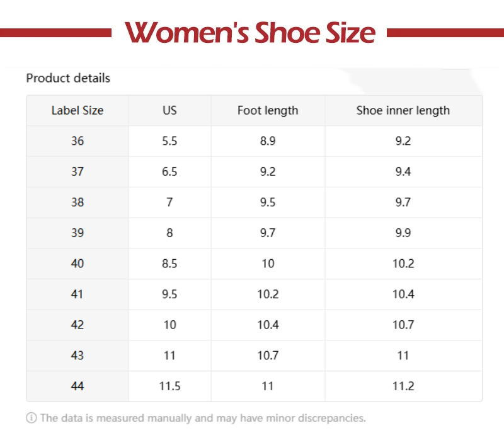
Task: Click the measured manually disclaimer text
Action: (203, 418)
